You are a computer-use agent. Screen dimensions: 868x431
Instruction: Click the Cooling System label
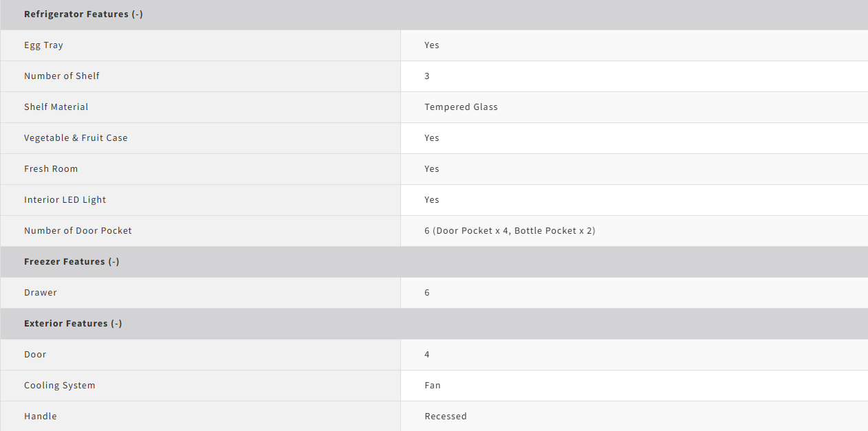60,385
